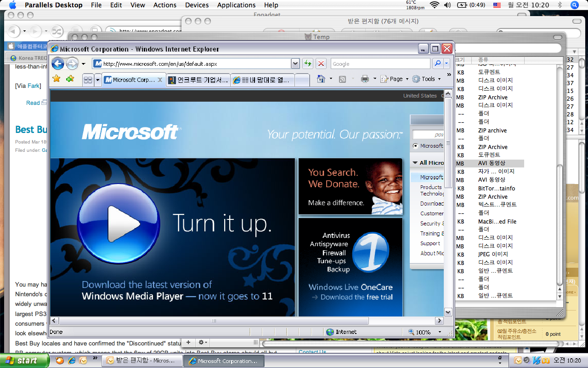Open the File menu in Parallels Desktop

(96, 5)
